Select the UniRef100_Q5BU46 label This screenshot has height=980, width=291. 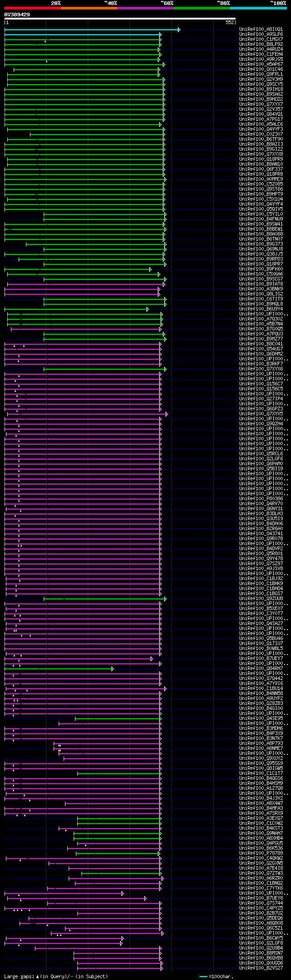261,639
